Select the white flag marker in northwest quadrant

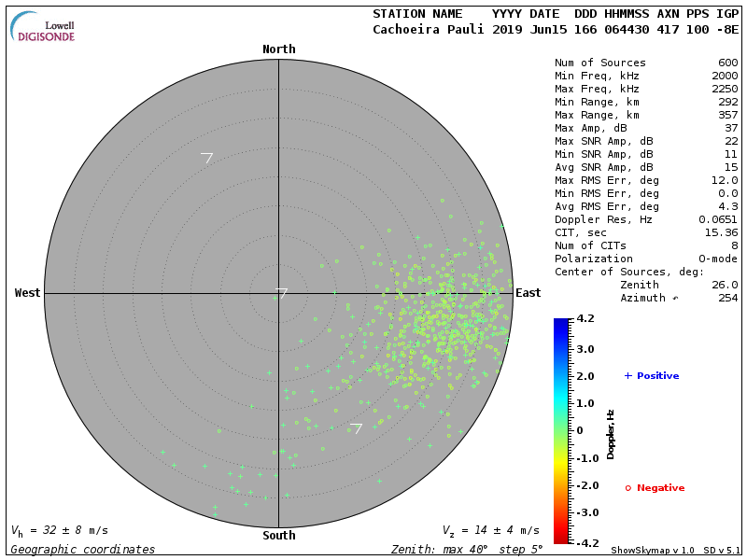207,158
